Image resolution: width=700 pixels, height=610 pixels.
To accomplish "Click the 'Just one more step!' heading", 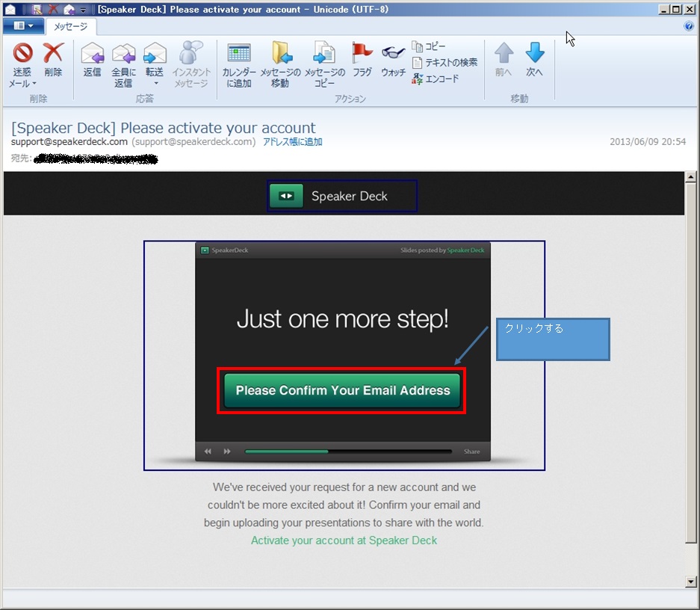I will [342, 319].
